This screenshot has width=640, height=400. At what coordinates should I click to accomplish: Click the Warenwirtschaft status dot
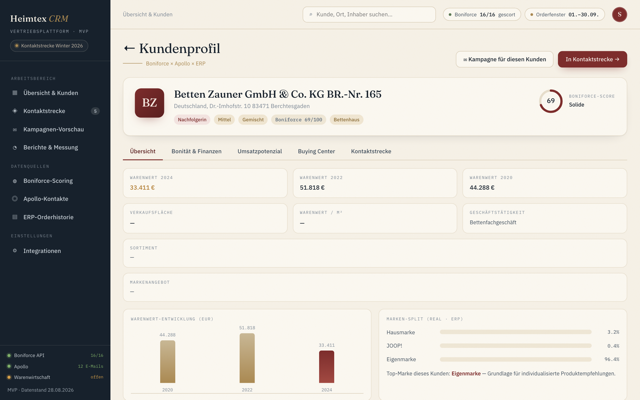(9, 377)
